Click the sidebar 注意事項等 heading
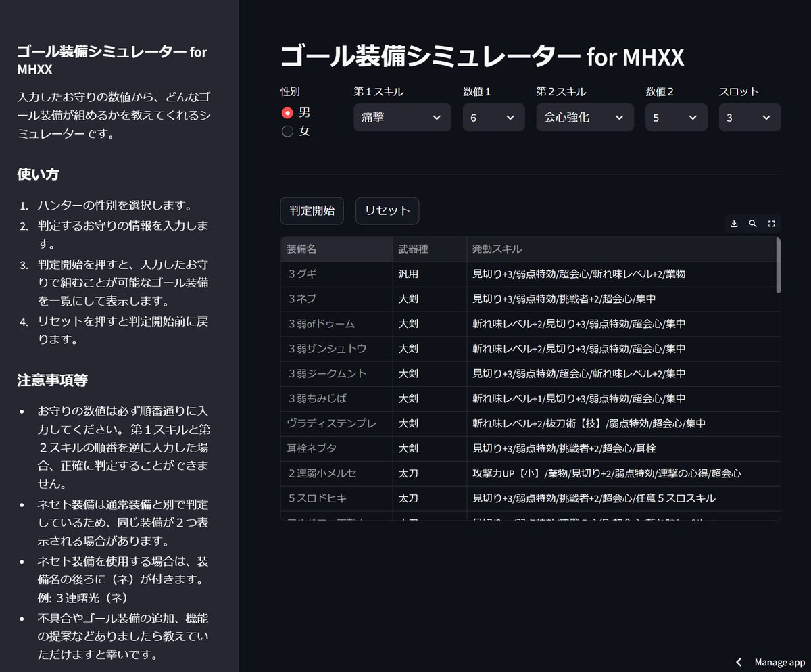The image size is (811, 672). coord(52,380)
